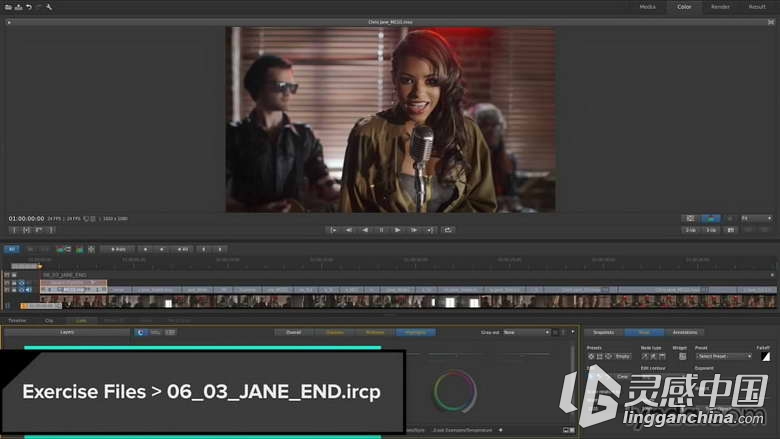Open the Look panel tab

(x=81, y=320)
